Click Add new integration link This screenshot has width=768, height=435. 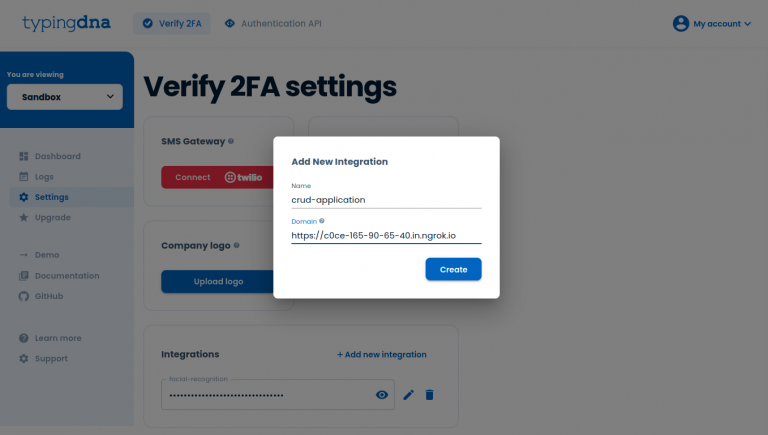tap(382, 354)
